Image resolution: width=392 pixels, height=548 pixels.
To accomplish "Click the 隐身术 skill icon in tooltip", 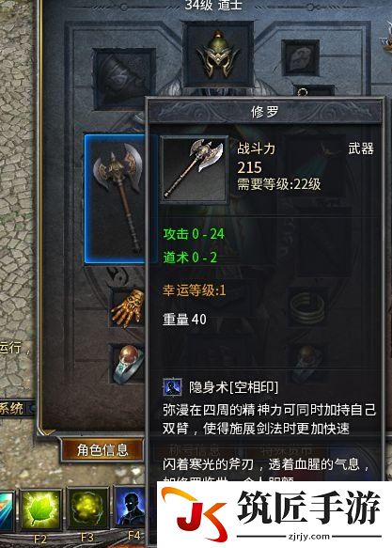I will tap(172, 387).
